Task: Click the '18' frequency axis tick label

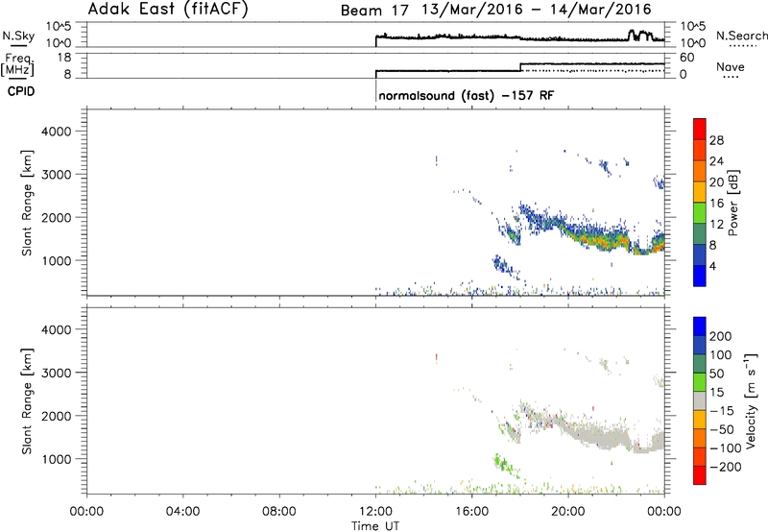Action: coord(64,58)
